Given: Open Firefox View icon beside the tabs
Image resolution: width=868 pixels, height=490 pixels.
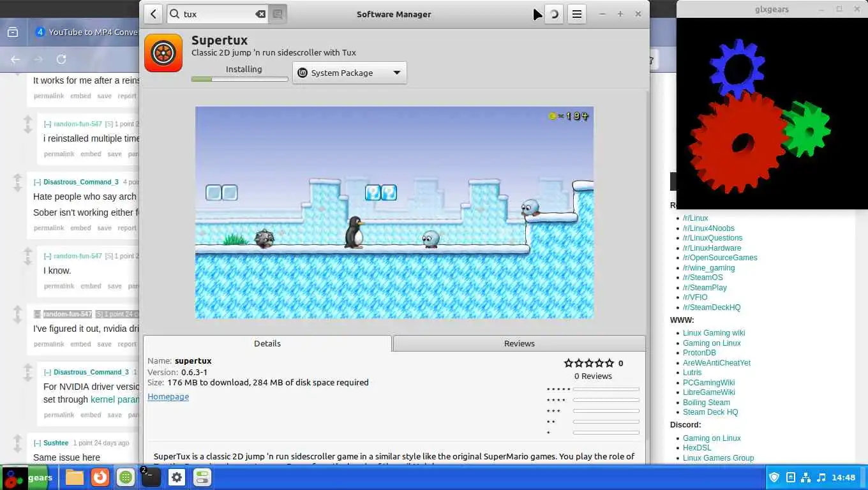Looking at the screenshot, I should pyautogui.click(x=12, y=32).
